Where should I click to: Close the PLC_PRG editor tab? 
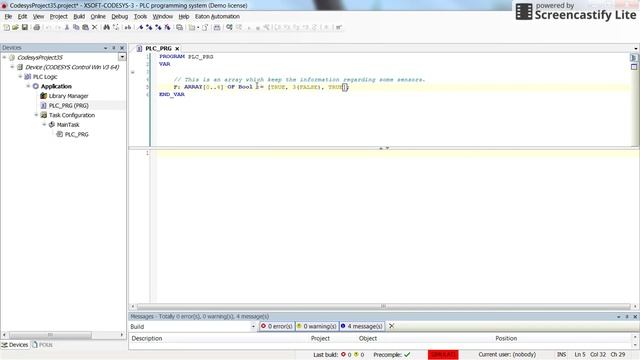(177, 49)
